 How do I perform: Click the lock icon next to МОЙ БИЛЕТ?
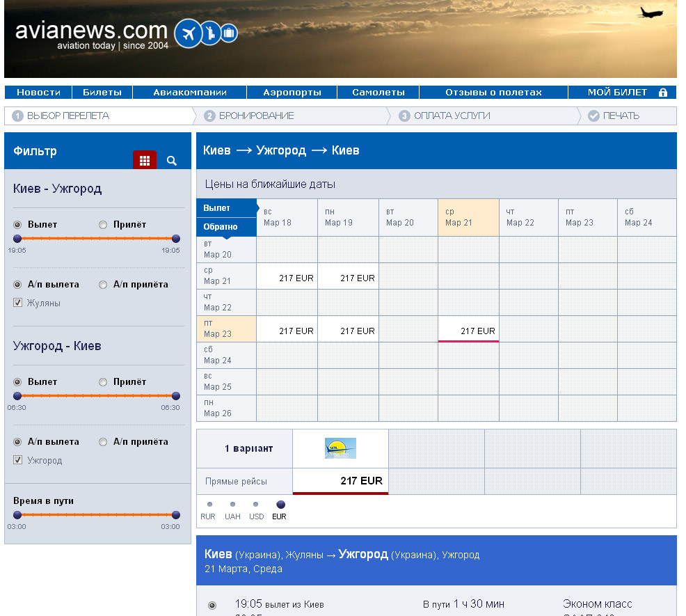pyautogui.click(x=662, y=93)
